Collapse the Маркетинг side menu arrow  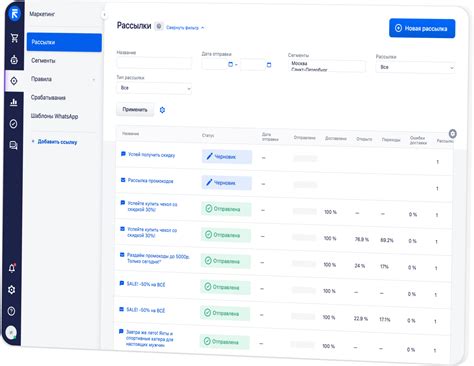[104, 15]
